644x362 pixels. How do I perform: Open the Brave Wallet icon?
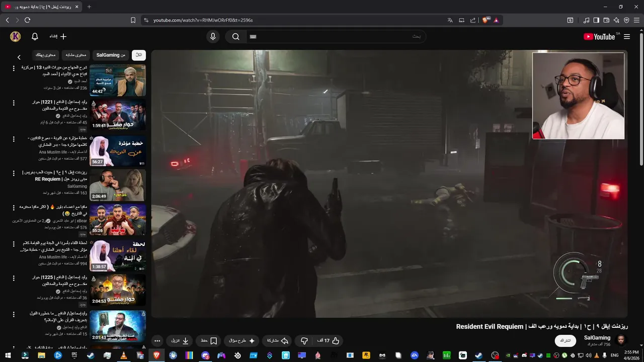click(x=606, y=20)
